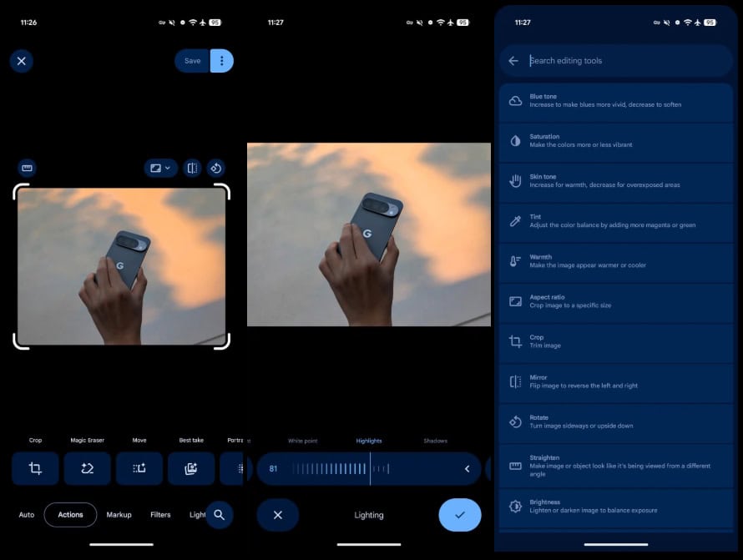The image size is (743, 560).
Task: Tap the back arrow in the search bar
Action: (x=513, y=61)
